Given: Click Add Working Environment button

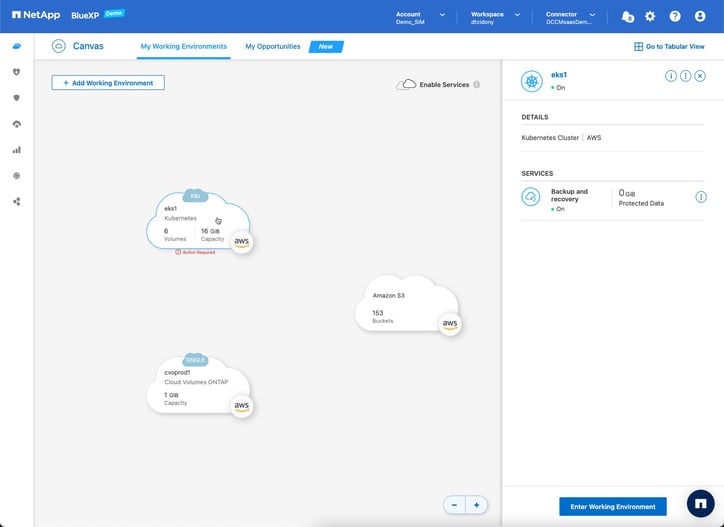Looking at the screenshot, I should click(x=108, y=83).
